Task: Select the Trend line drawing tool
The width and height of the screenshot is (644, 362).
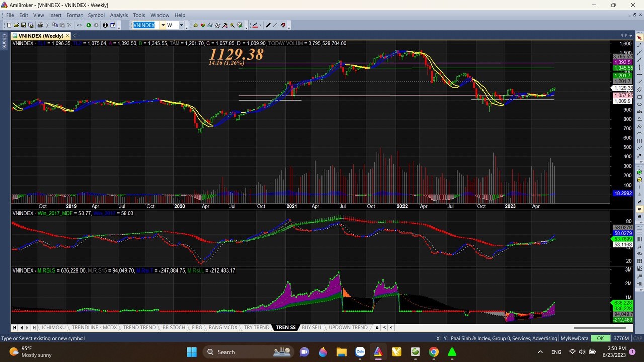Action: (x=639, y=45)
